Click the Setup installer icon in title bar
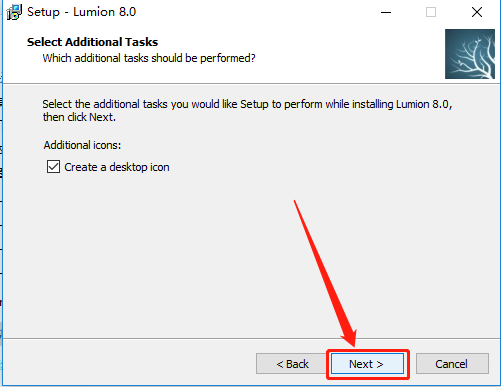This screenshot has height=387, width=501. [14, 12]
